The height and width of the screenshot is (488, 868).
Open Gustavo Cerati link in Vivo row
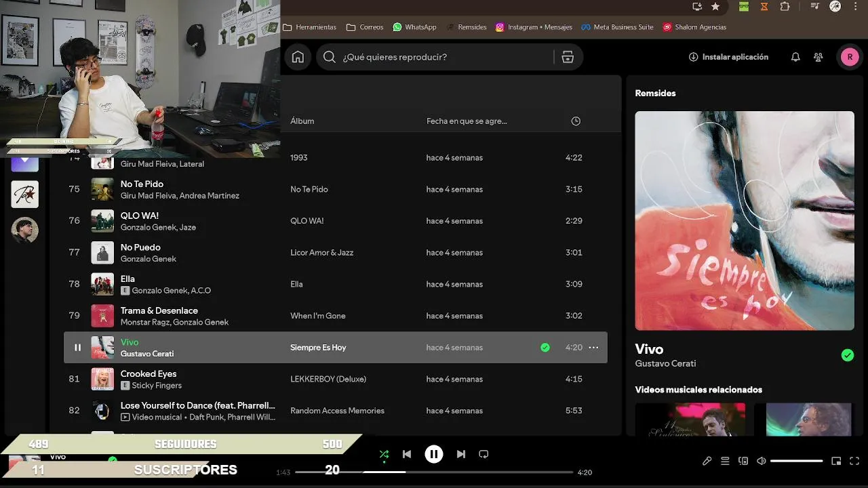coord(147,354)
